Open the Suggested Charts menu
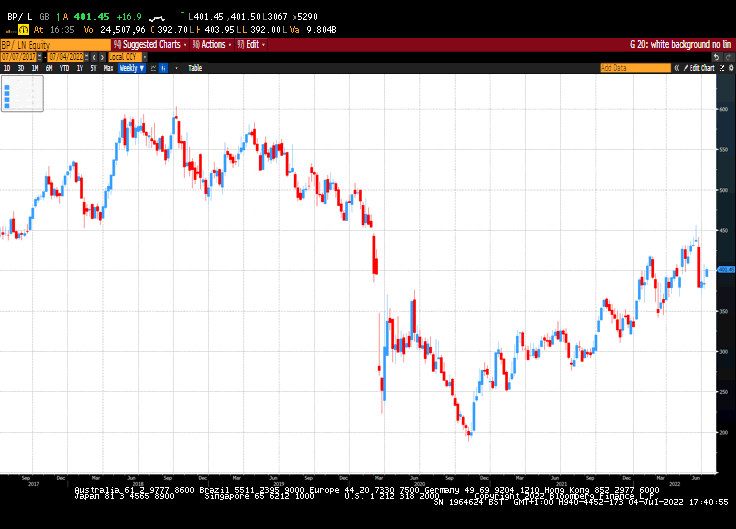Viewport: 736px width, 529px height. tap(150, 45)
